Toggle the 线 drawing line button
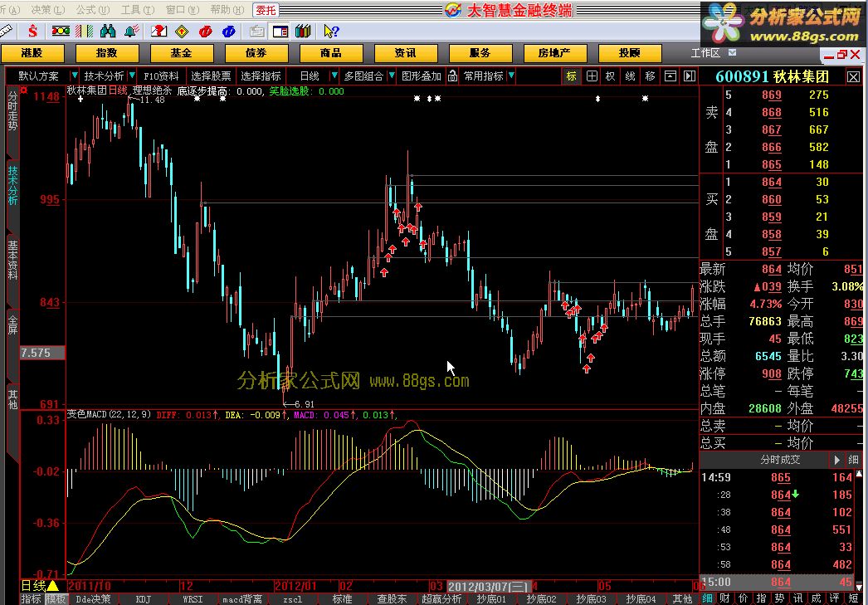The image size is (868, 605). click(631, 76)
